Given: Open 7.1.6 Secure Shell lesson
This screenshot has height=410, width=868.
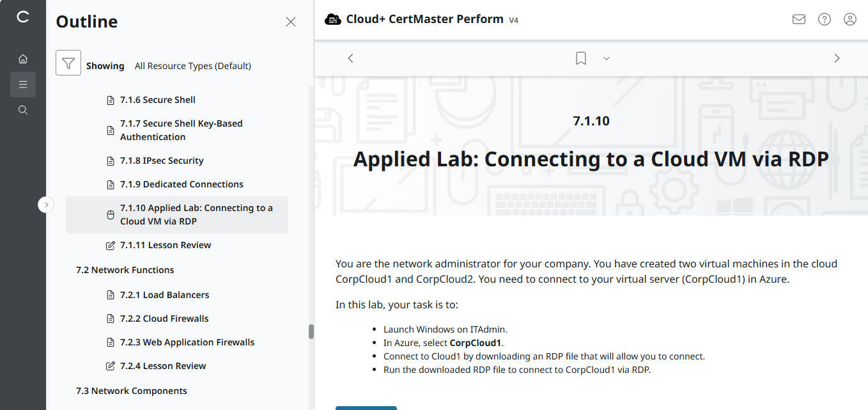Looking at the screenshot, I should coord(157,100).
